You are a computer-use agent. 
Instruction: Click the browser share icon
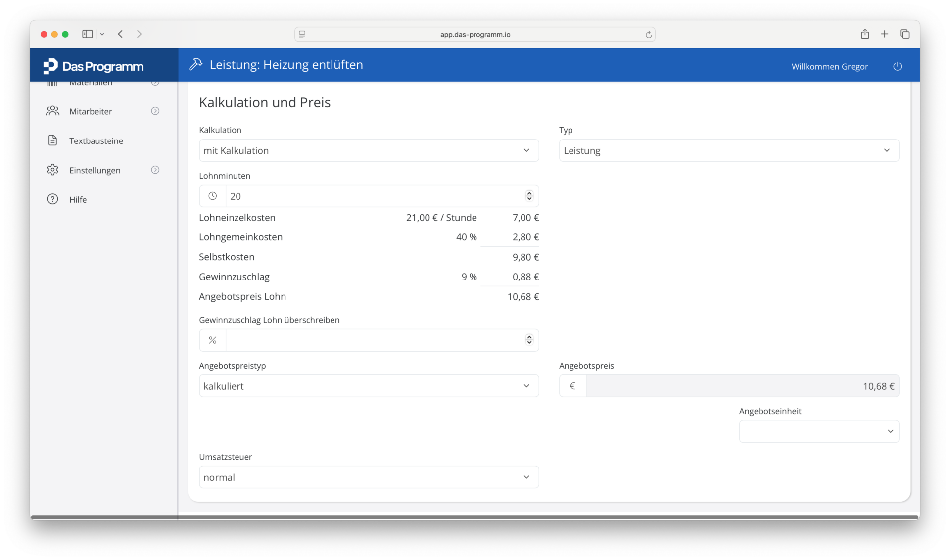[x=864, y=34]
